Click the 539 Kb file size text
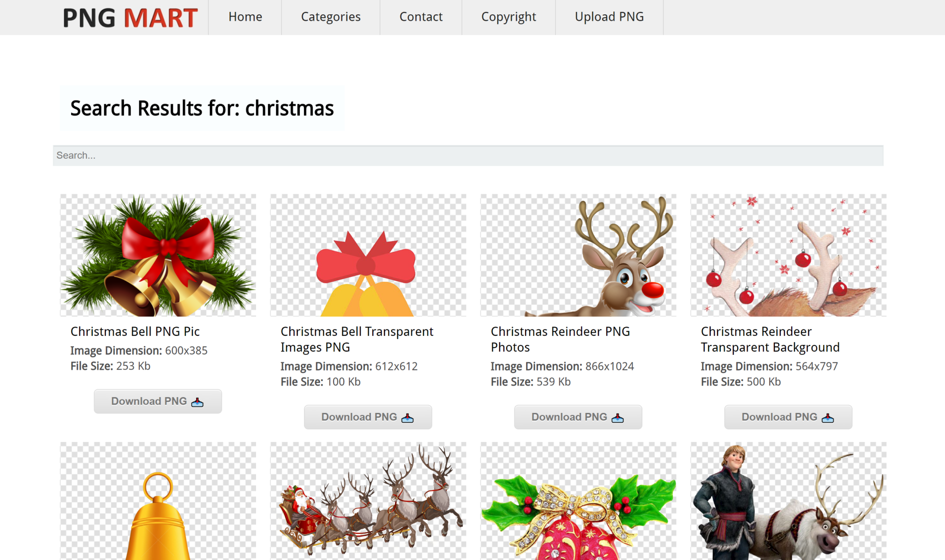The height and width of the screenshot is (560, 945). tap(554, 382)
